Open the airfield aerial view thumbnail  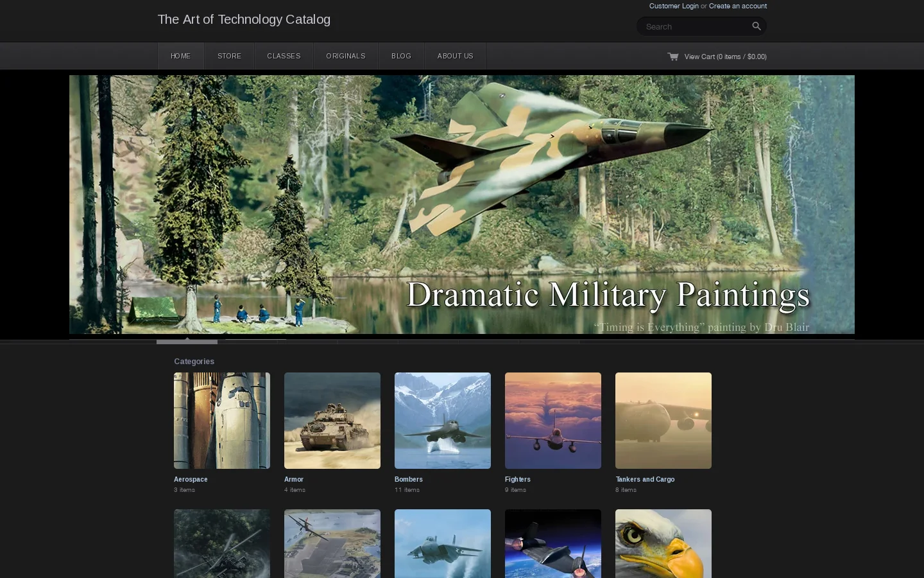pos(332,543)
